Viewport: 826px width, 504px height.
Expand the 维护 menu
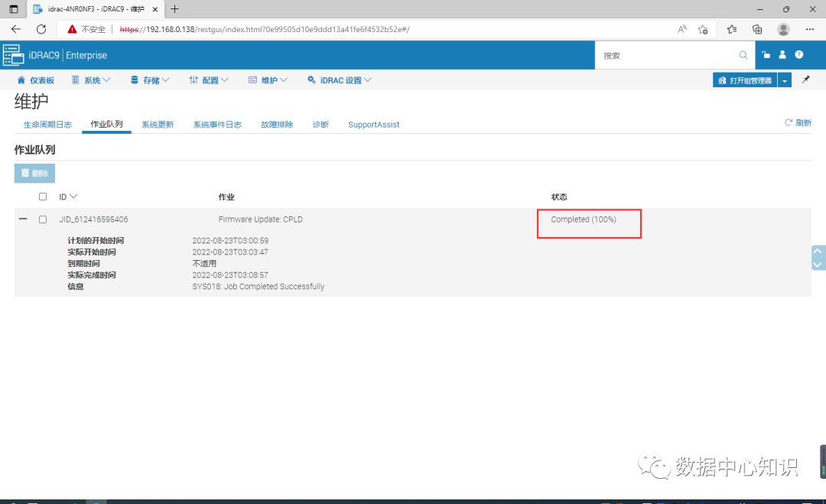click(268, 80)
